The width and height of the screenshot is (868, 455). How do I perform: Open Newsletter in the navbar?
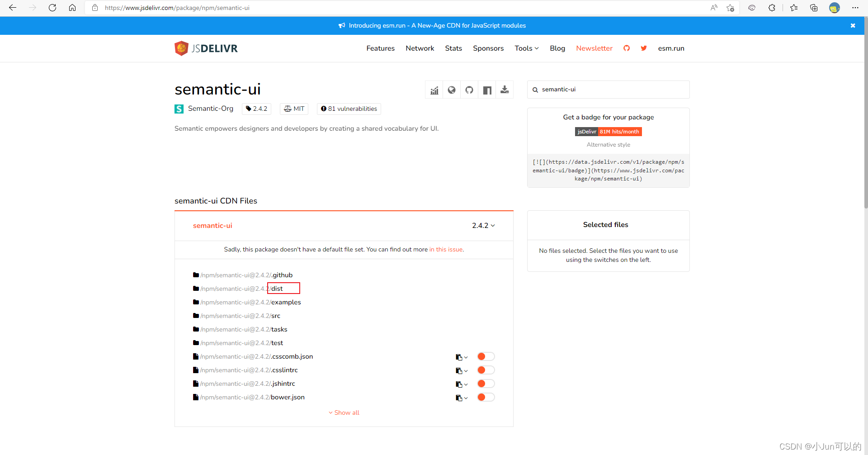pos(594,48)
